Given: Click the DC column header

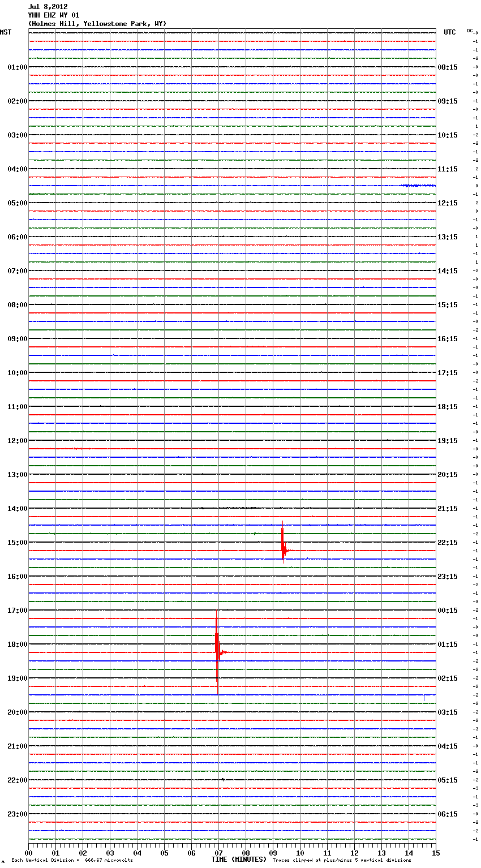Looking at the screenshot, I should click(470, 31).
